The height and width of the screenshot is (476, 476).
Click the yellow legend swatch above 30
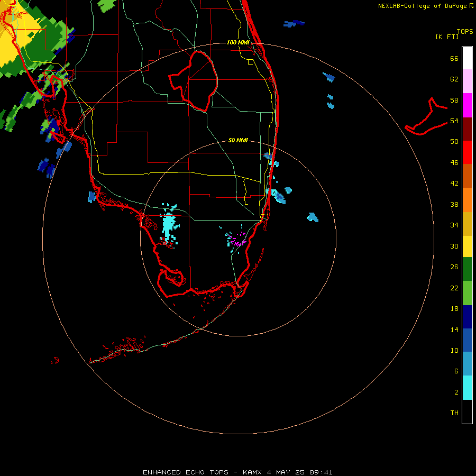click(467, 246)
